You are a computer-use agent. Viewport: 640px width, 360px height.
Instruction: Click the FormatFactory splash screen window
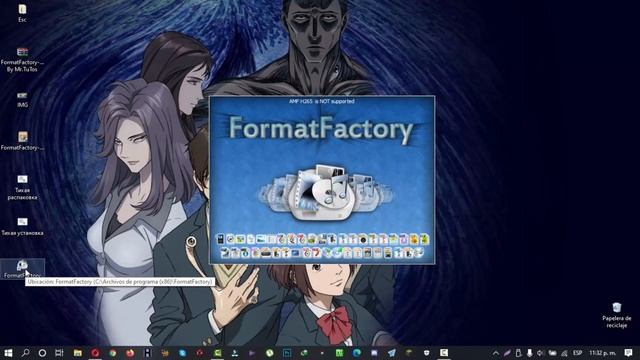tap(322, 180)
